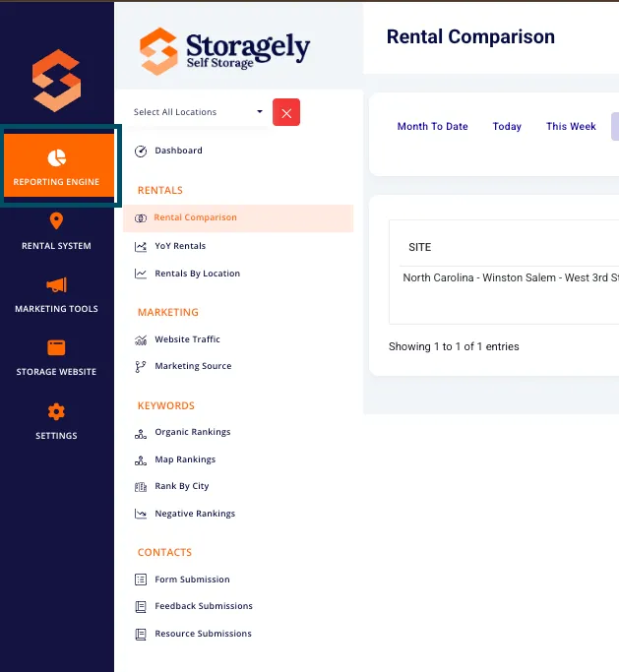Go to Feedback Submissions
Image resolution: width=619 pixels, height=672 pixels.
point(204,606)
